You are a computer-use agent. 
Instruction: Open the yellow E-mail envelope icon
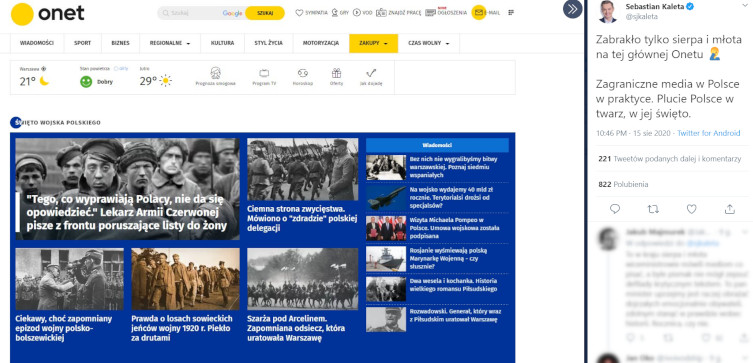(x=479, y=12)
